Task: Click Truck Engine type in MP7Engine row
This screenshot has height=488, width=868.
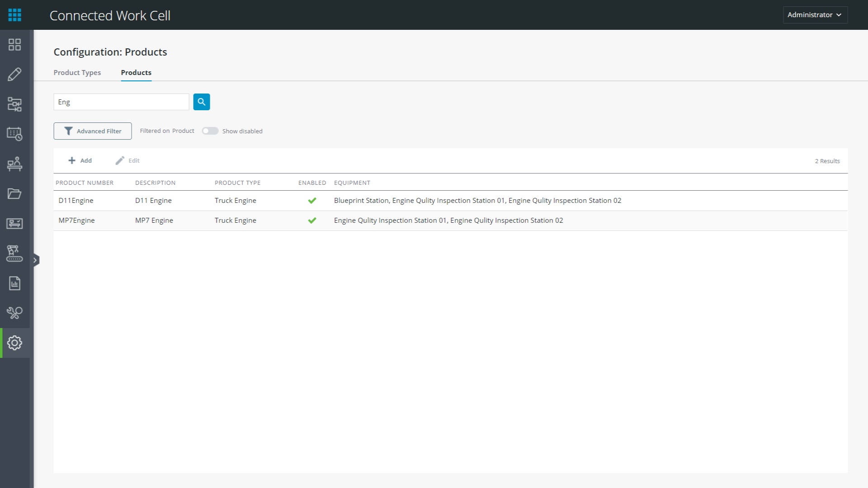Action: pyautogui.click(x=236, y=221)
